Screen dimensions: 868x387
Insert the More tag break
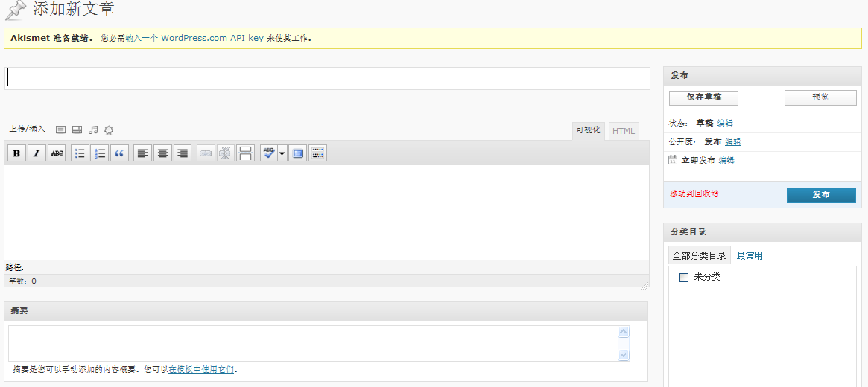[x=245, y=153]
